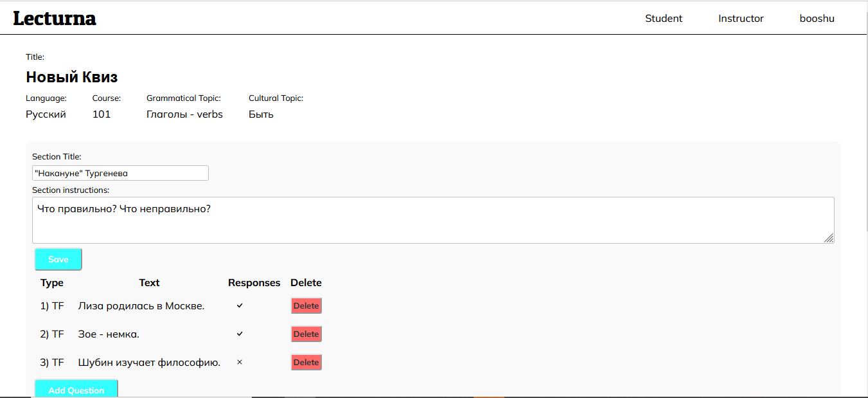Delete question 1 "Лиза родилась в Москве"

point(306,305)
